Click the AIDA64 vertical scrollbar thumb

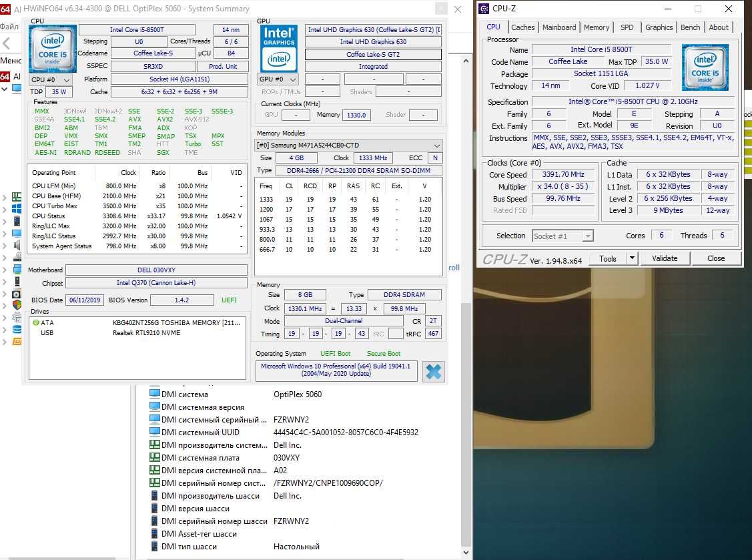pyautogui.click(x=466, y=425)
